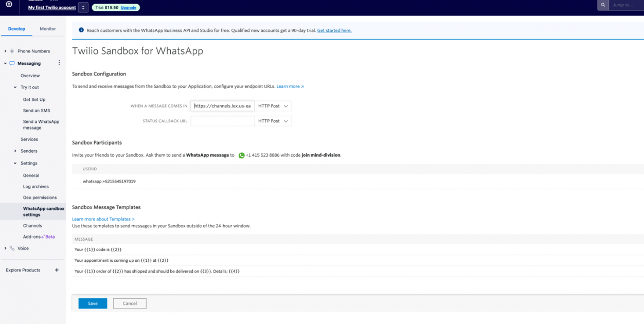Screen dimensions: 644x324
Task: Click the MESSAGE column header
Action: (x=84, y=239)
